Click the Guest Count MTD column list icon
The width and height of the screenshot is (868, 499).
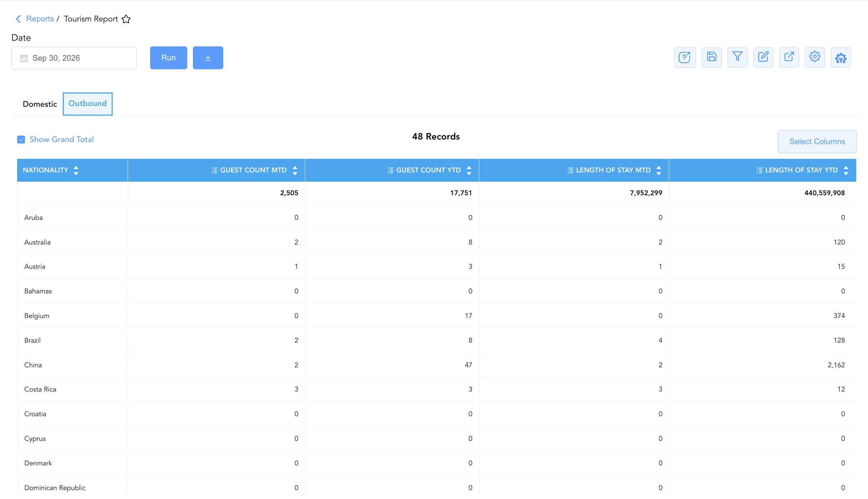(214, 170)
